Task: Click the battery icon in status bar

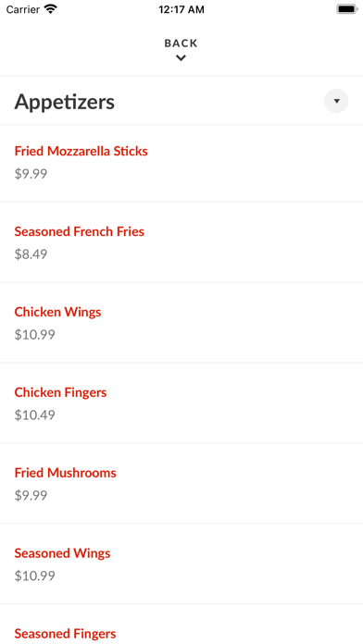Action: [347, 9]
